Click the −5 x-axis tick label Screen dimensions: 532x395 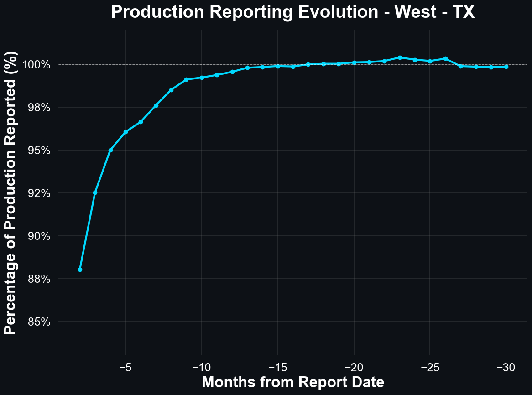pyautogui.click(x=125, y=367)
